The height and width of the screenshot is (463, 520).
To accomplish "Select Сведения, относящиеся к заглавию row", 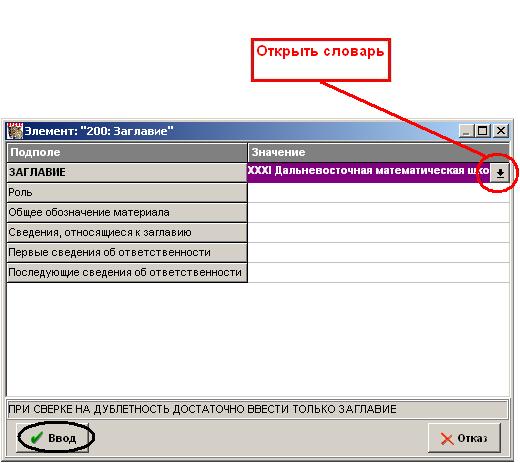I will point(127,232).
